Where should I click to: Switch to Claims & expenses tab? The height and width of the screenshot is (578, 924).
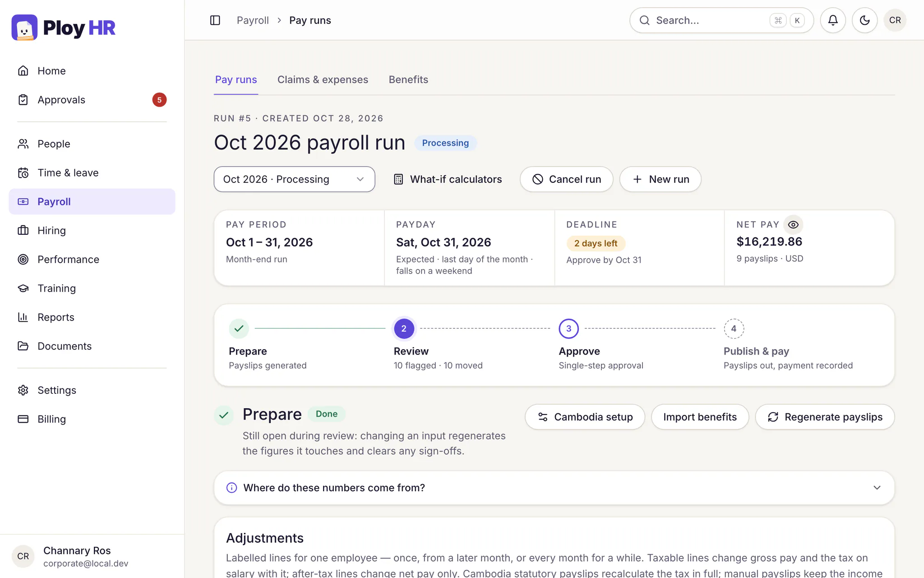point(323,79)
